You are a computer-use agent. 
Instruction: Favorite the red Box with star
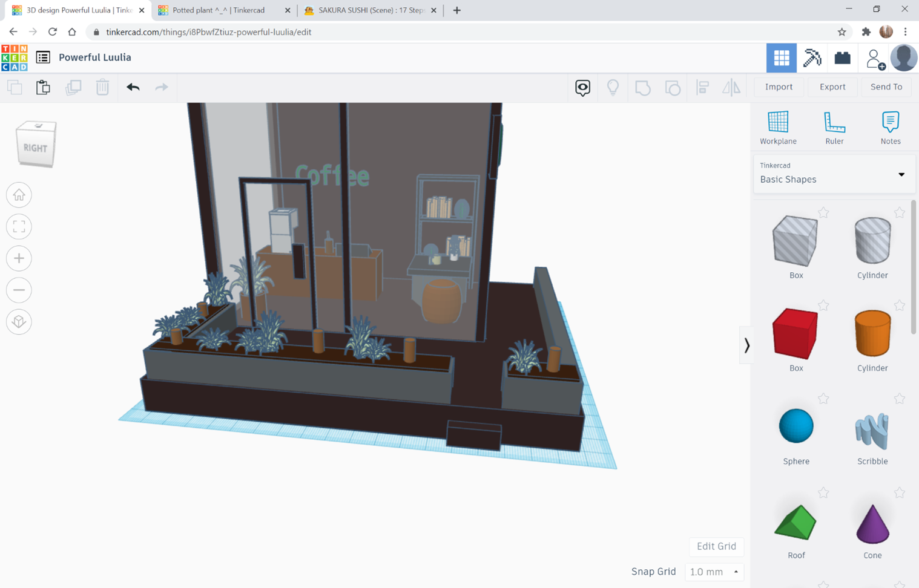pyautogui.click(x=823, y=305)
